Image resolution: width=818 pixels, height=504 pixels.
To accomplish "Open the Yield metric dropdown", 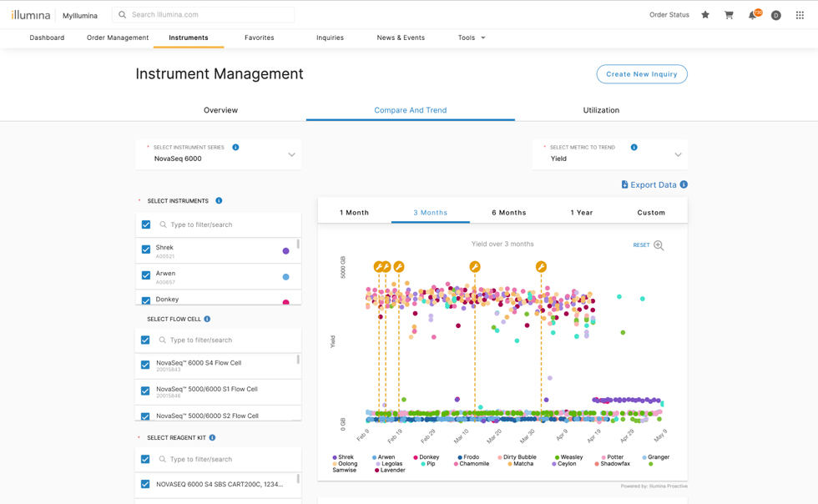I will click(678, 155).
